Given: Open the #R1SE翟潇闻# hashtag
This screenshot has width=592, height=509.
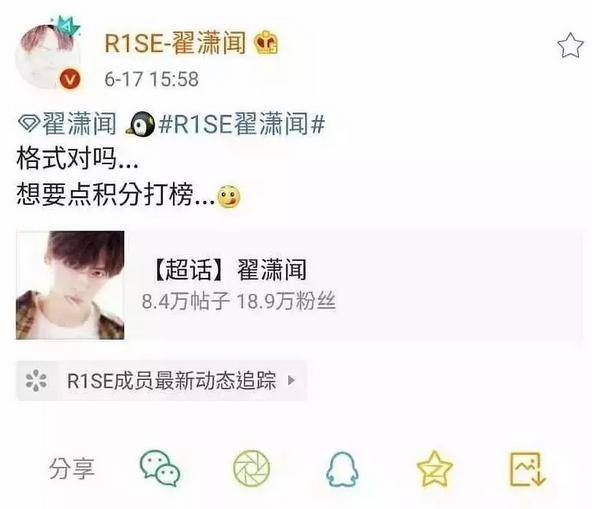Looking at the screenshot, I should tap(242, 124).
